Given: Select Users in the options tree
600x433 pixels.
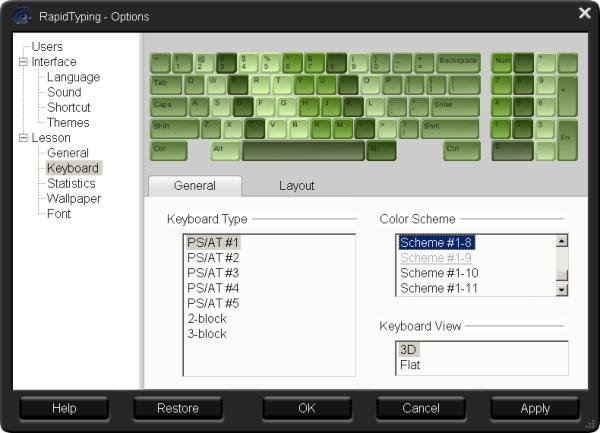Looking at the screenshot, I should [47, 47].
